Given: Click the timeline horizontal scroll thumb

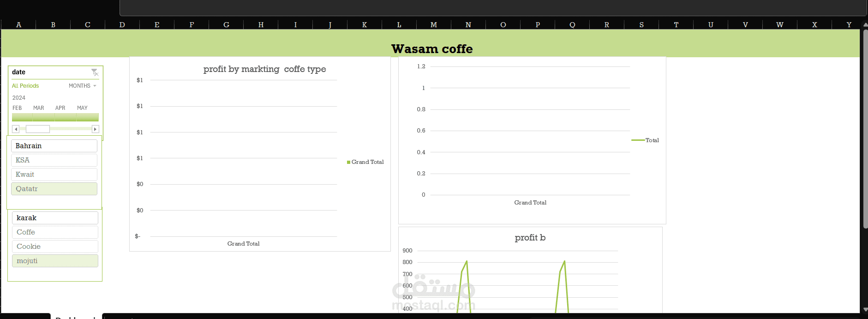Looking at the screenshot, I should (x=37, y=129).
